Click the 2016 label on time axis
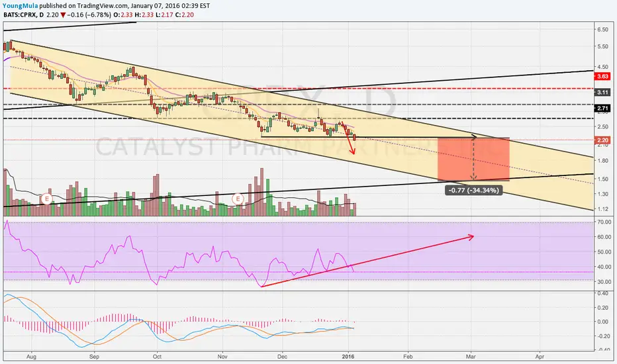 (x=348, y=357)
